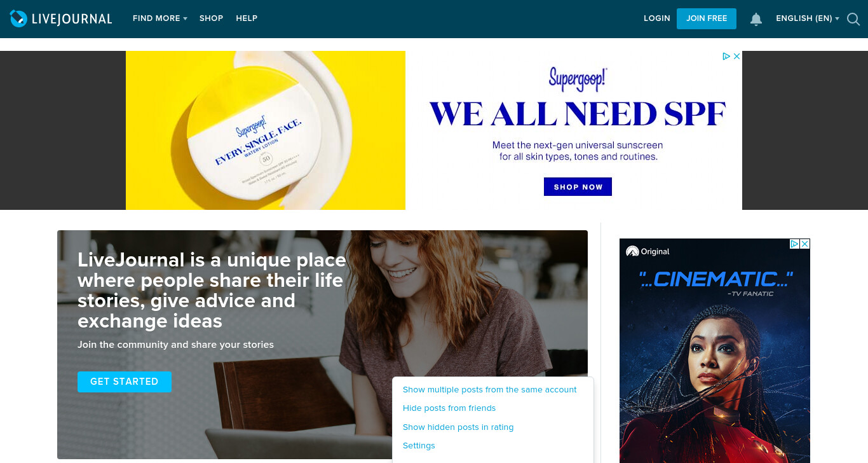868x463 pixels.
Task: Select Hide posts from friends
Action: tap(449, 408)
